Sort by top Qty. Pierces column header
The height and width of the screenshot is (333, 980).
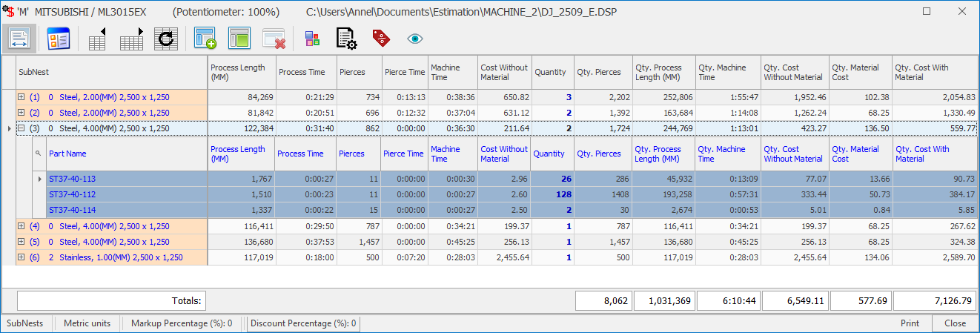[603, 72]
